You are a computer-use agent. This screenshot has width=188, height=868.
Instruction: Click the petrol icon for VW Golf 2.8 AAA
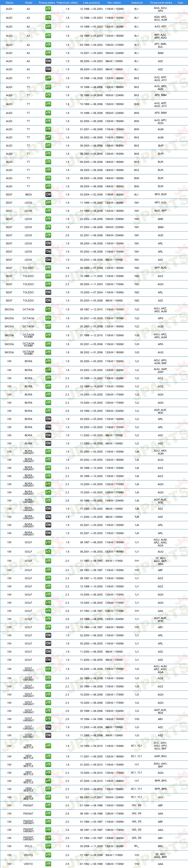pos(48,611)
